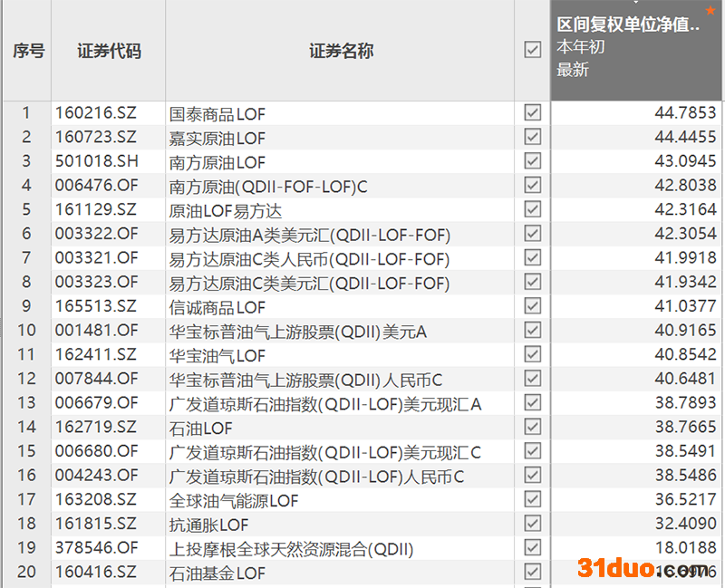Select security code 006680.OF

pyautogui.click(x=97, y=450)
